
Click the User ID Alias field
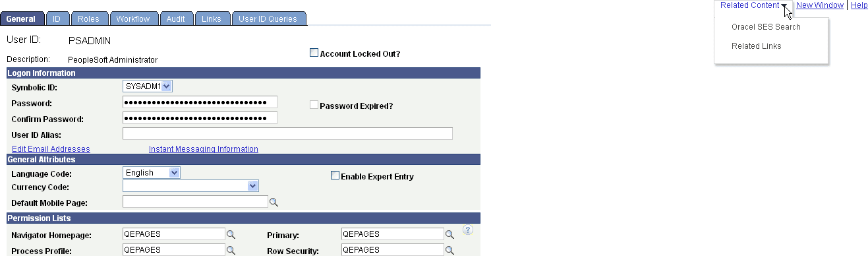click(287, 134)
